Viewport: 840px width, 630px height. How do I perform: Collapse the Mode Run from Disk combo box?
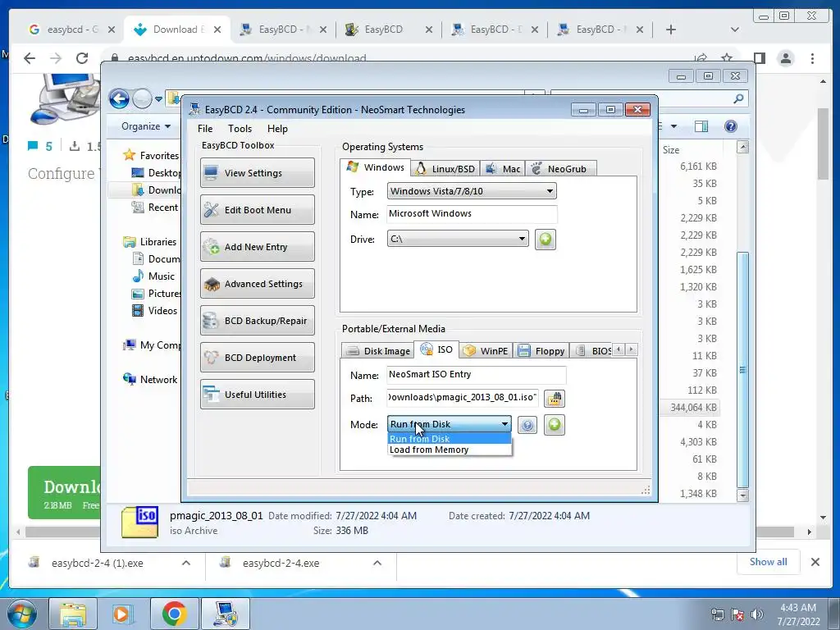[449, 424]
